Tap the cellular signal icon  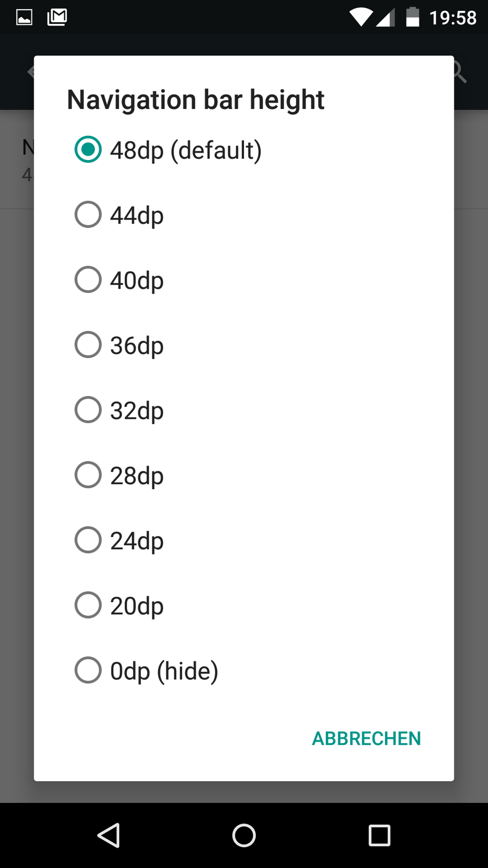pyautogui.click(x=386, y=17)
